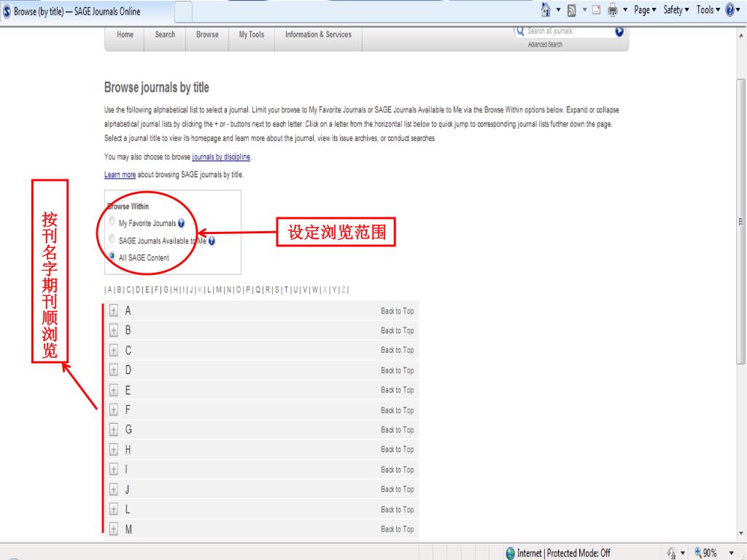This screenshot has height=560, width=747.
Task: Expand the B journal list
Action: (113, 330)
